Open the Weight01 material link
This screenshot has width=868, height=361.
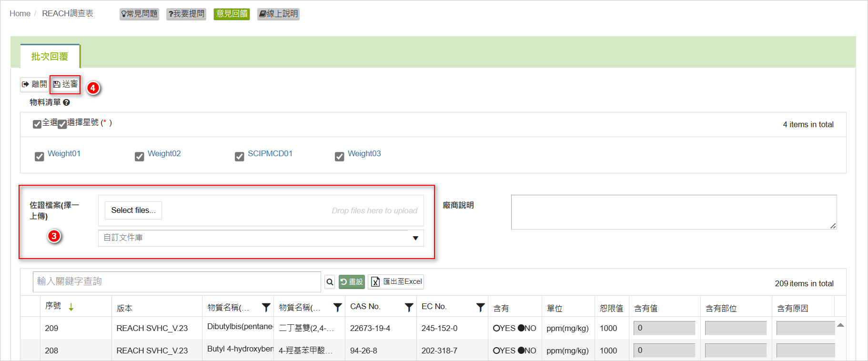64,154
